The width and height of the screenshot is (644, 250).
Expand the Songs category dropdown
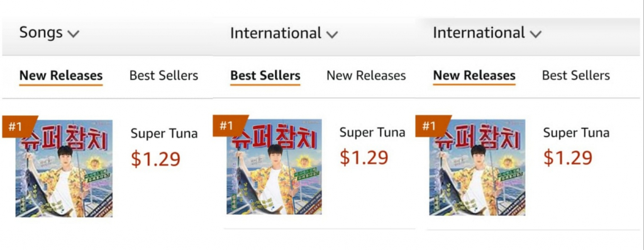49,33
